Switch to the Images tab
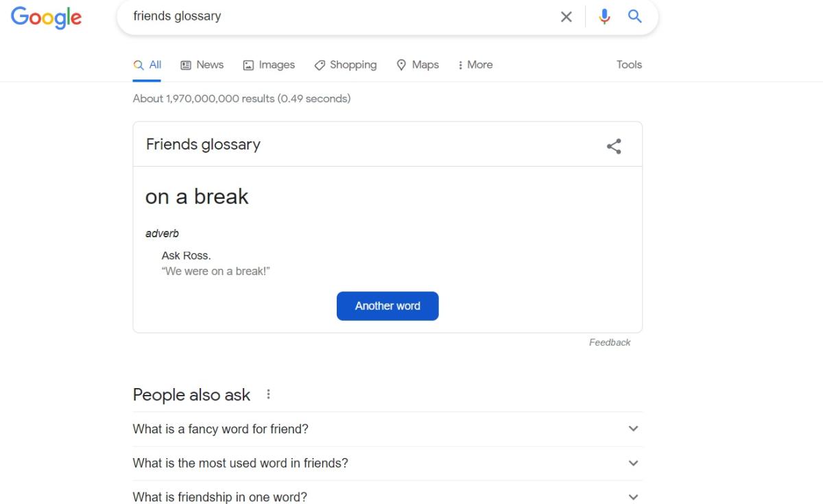The image size is (823, 504). [x=269, y=65]
